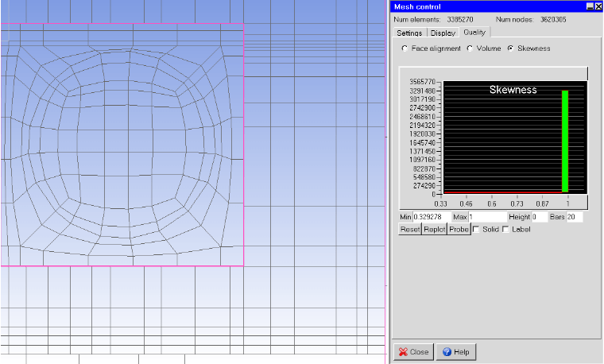Click the Min value input field
Screen dimensions: 604x364
click(431, 217)
